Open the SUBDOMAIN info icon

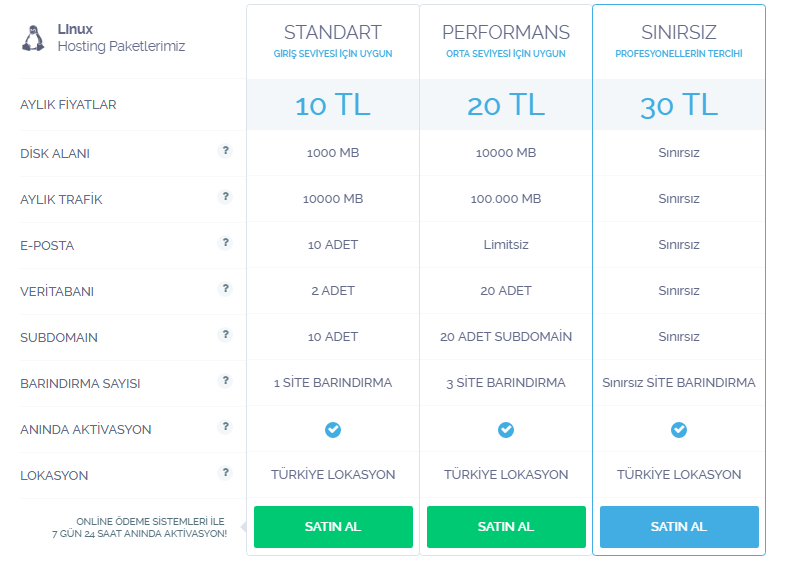tap(225, 334)
